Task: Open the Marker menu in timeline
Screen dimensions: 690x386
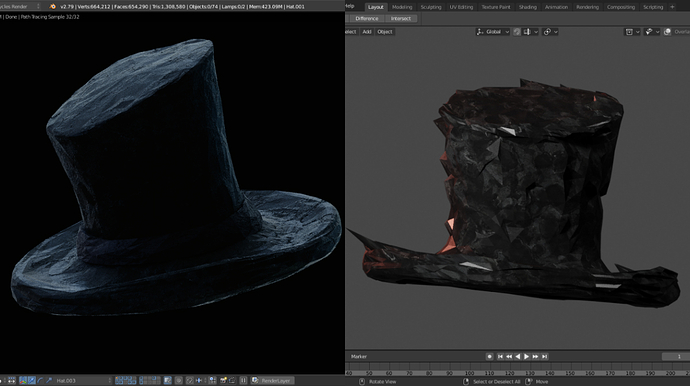Action: coord(359,357)
